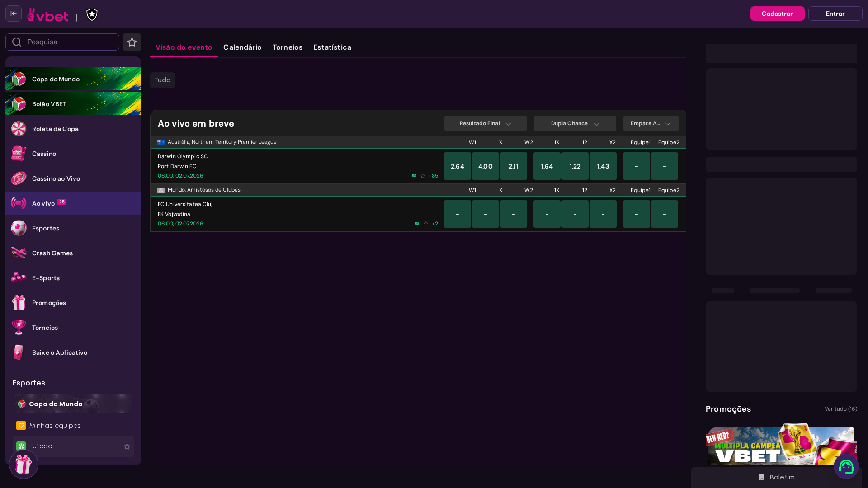Screen dimensions: 868x488
Task: Expand +85 more markets for Darwin match
Action: 433,176
